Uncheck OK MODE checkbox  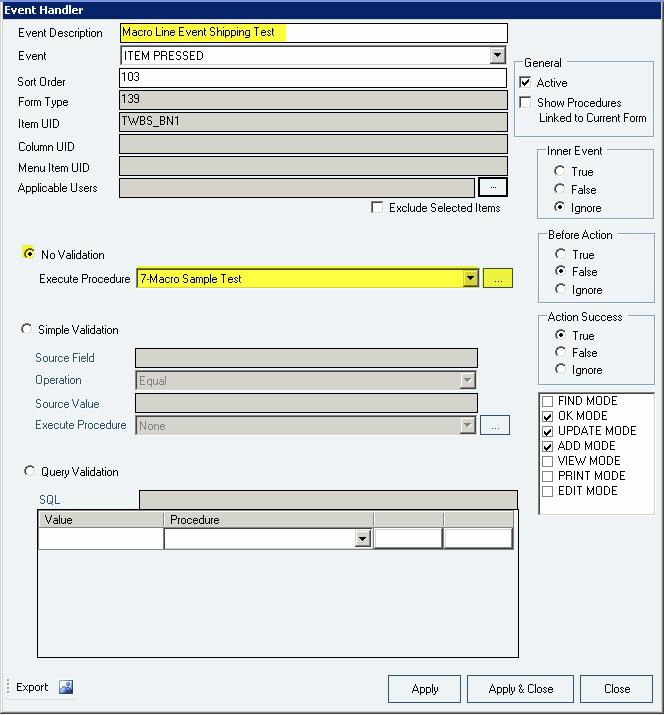point(547,416)
